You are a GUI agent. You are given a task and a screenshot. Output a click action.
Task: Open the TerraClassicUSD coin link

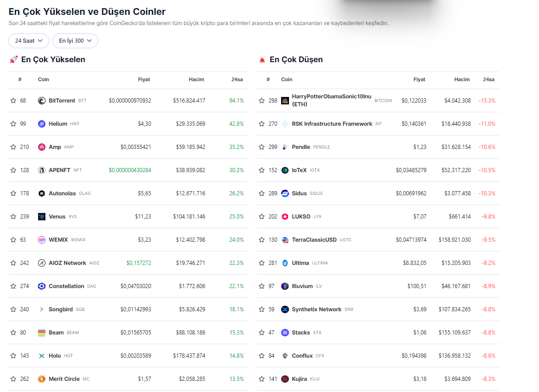(x=314, y=240)
